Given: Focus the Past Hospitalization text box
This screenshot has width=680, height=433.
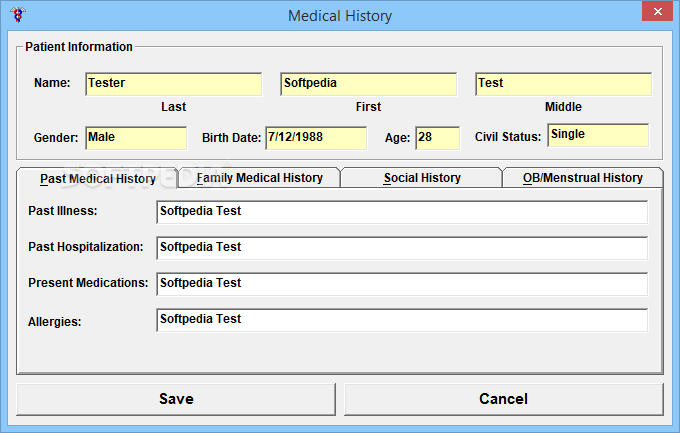Looking at the screenshot, I should 401,248.
